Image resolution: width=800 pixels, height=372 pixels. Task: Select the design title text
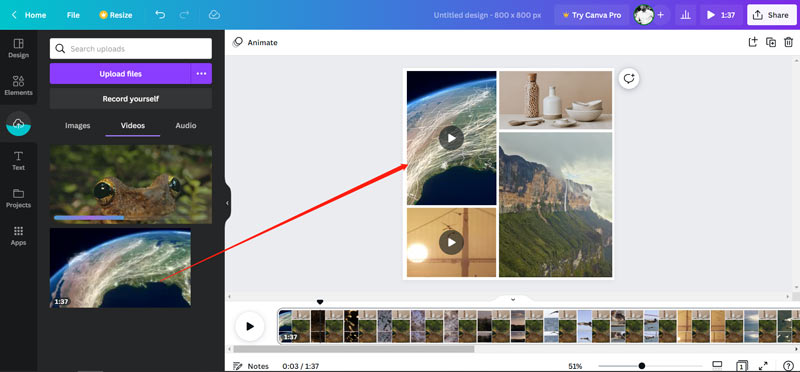coord(487,15)
